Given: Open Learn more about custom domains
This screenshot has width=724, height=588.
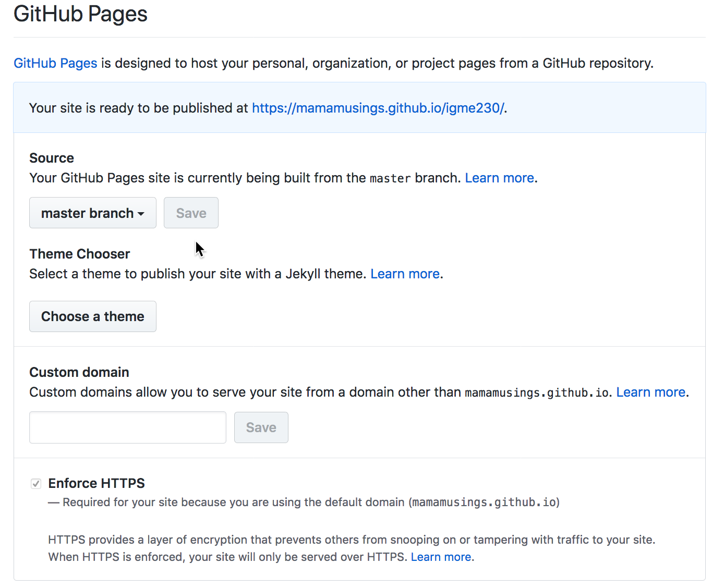Looking at the screenshot, I should pyautogui.click(x=651, y=392).
